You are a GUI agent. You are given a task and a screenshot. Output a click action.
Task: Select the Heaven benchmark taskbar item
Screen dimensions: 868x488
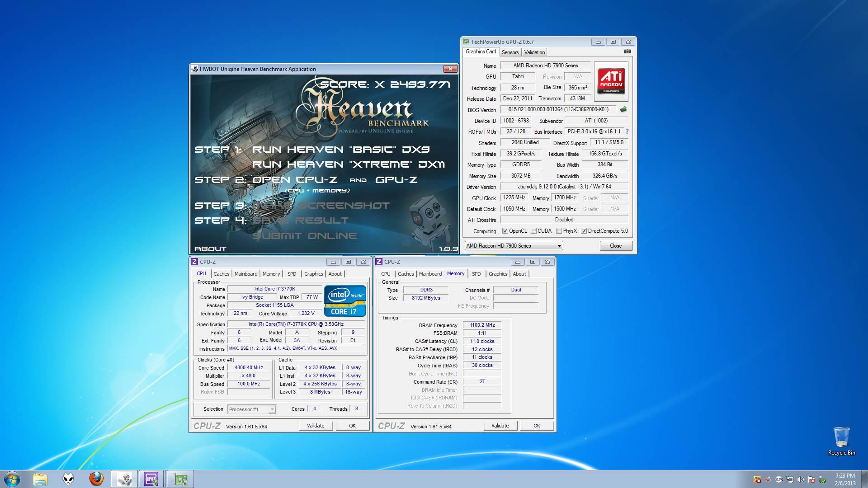pos(124,479)
